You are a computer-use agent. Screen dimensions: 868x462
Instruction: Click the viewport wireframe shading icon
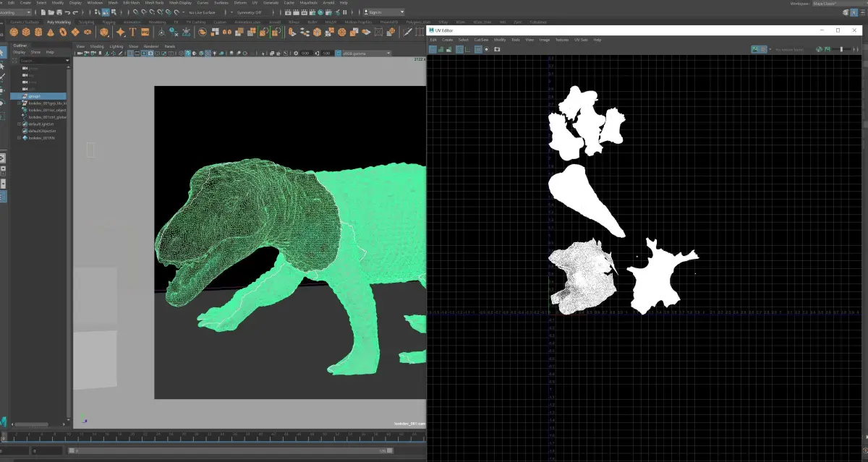point(181,54)
